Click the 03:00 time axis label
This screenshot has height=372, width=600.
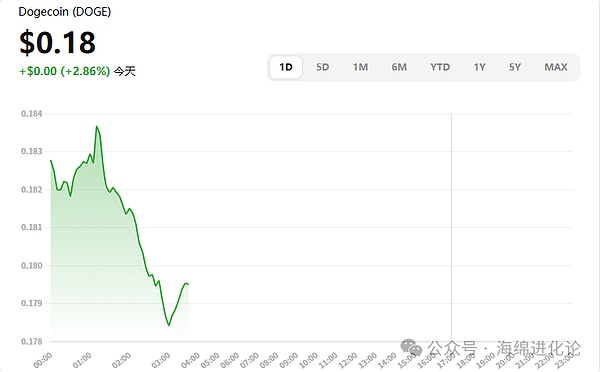coord(161,361)
